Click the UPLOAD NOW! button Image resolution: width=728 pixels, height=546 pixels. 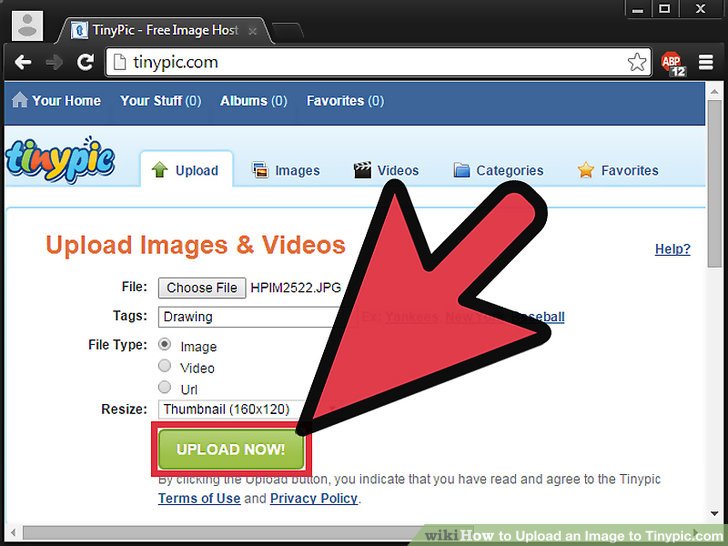pos(231,449)
